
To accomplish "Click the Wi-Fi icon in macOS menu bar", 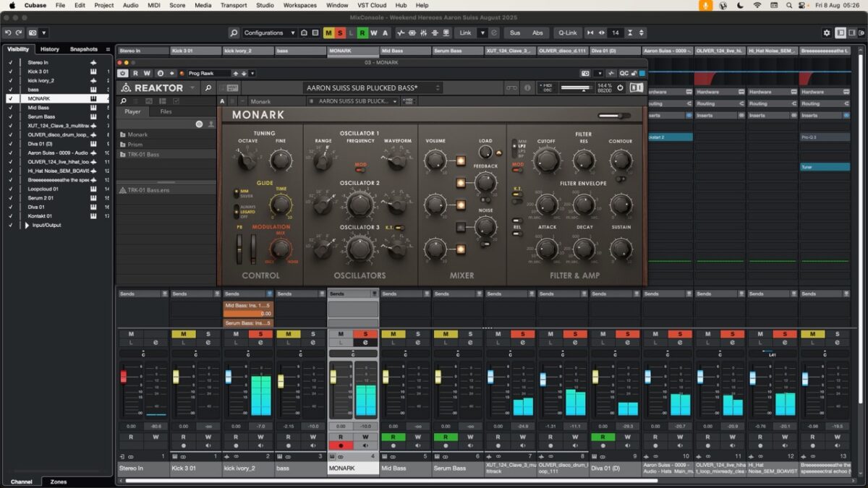I will pyautogui.click(x=757, y=5).
